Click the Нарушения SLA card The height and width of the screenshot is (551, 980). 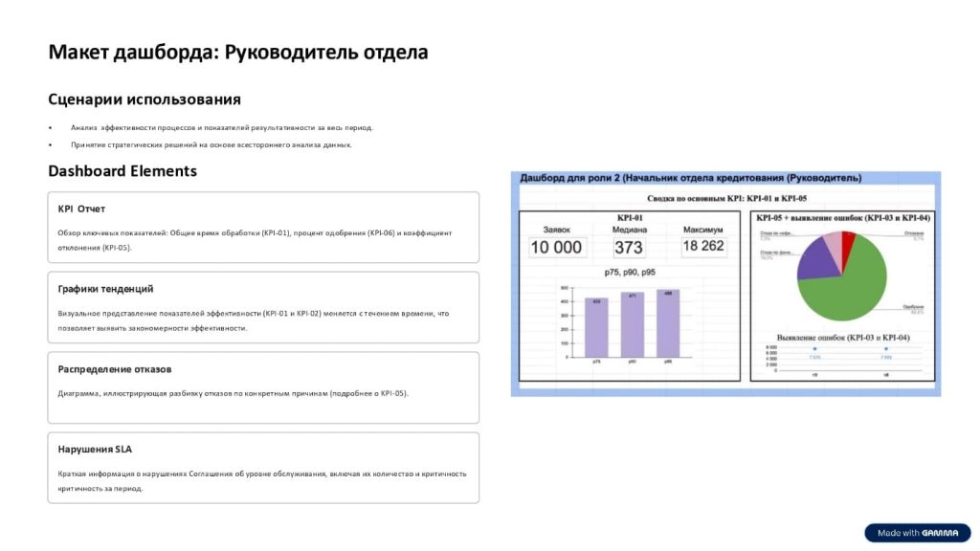coord(263,468)
